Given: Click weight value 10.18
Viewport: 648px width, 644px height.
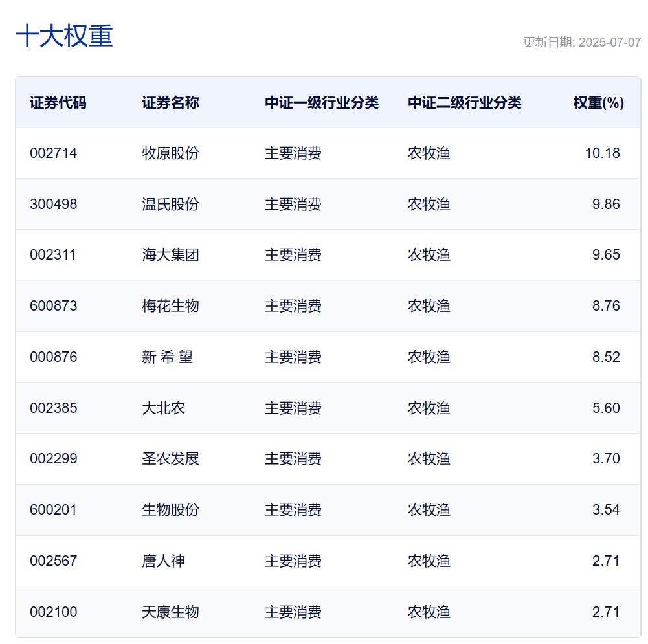Looking at the screenshot, I should [x=603, y=153].
